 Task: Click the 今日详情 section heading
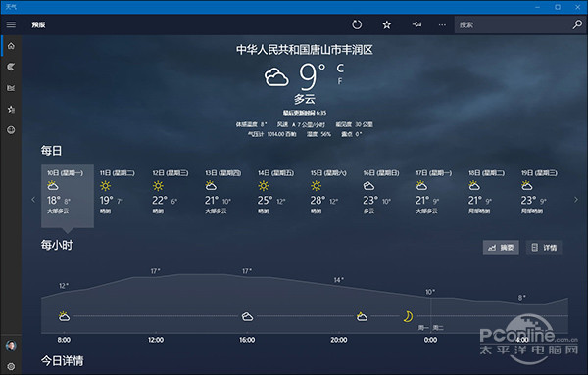(63, 361)
